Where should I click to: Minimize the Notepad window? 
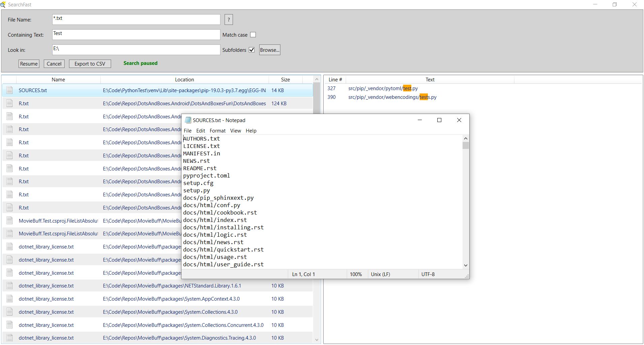[x=420, y=120]
